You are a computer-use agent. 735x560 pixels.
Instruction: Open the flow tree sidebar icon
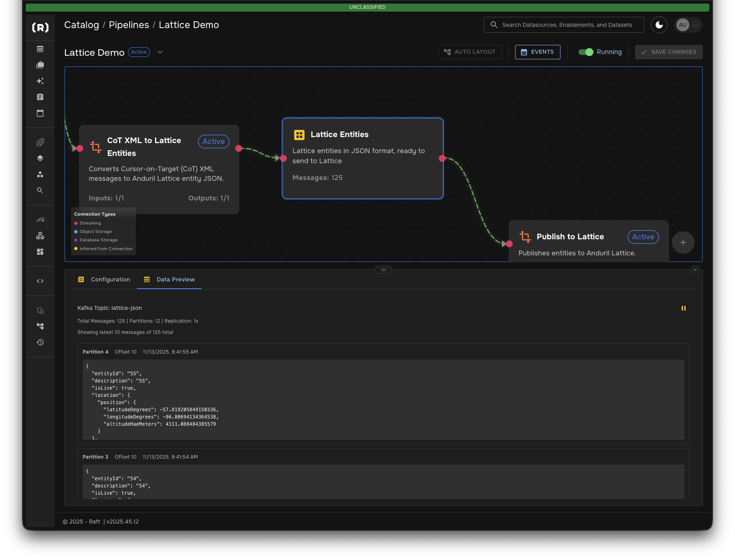click(x=40, y=326)
